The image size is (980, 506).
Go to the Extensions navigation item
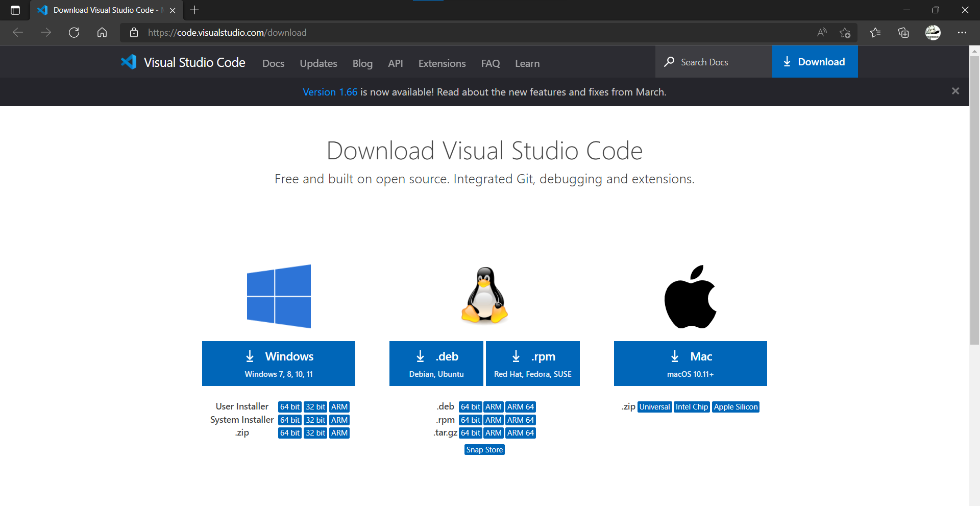(442, 63)
